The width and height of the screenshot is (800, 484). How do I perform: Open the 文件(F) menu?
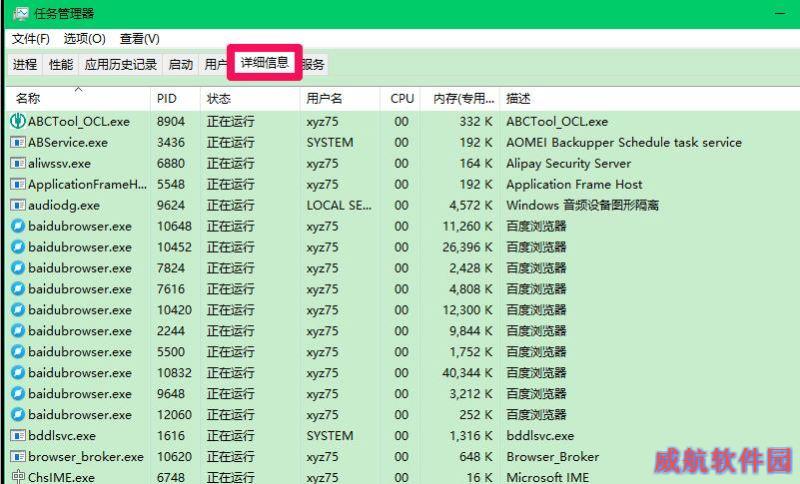[31, 39]
